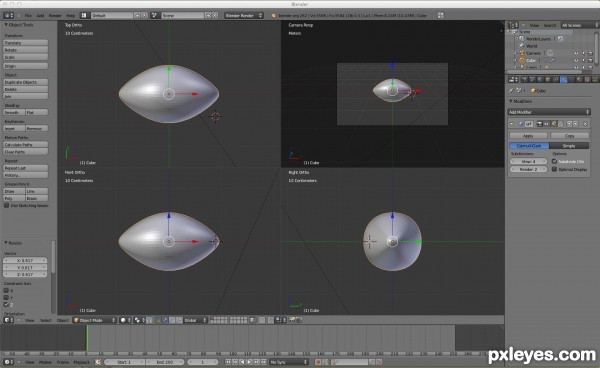Select grease pencil Draw tool
Image resolution: width=600 pixels, height=368 pixels.
coord(14,191)
